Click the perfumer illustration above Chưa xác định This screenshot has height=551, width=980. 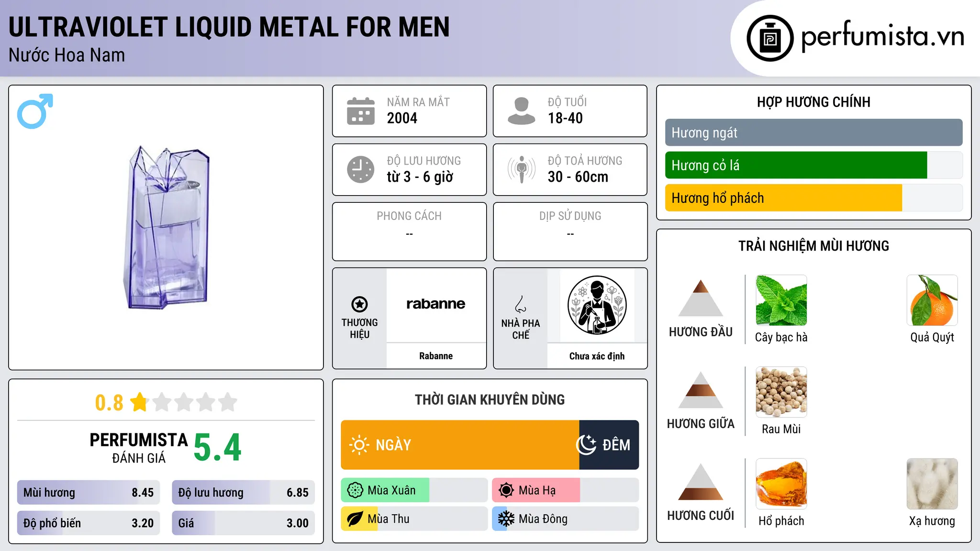(597, 305)
